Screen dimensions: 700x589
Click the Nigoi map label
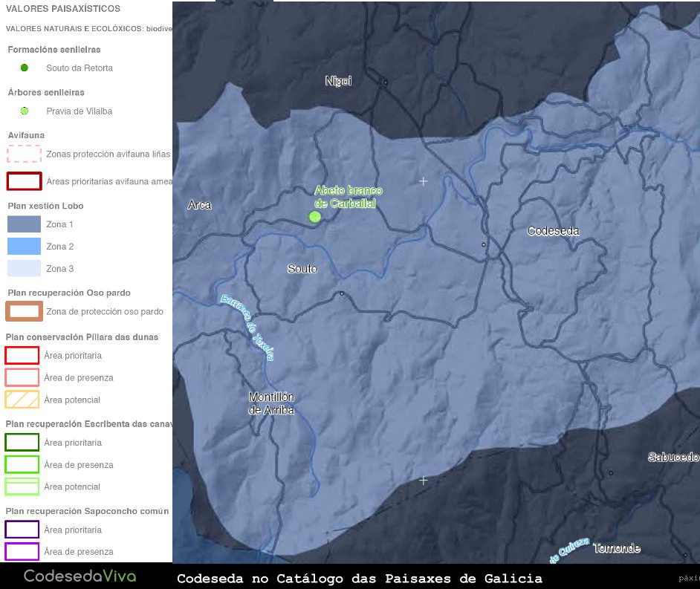tap(338, 81)
